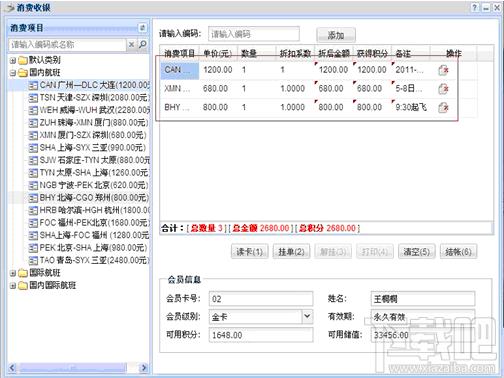Screen dimensions: 504x378
Task: Expand the 默认类别 folder
Action: pos(13,61)
